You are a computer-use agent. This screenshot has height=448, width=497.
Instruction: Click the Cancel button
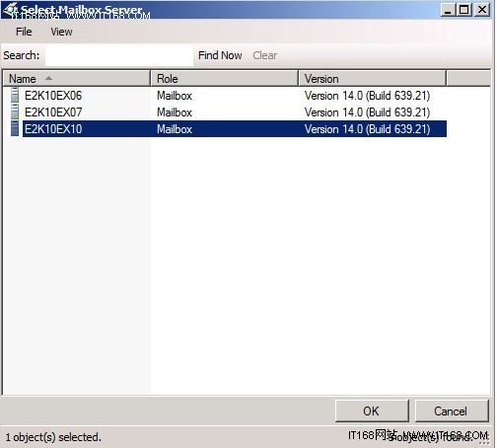point(452,411)
